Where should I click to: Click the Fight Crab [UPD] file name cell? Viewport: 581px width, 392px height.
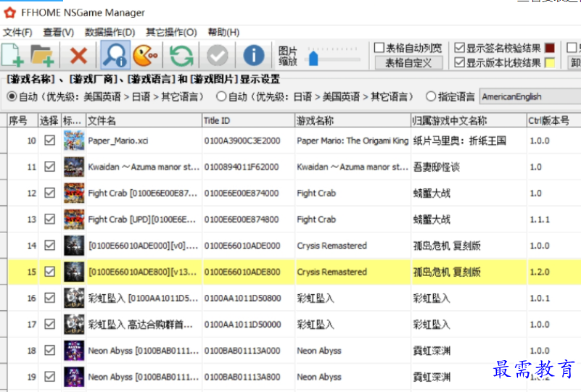(144, 219)
